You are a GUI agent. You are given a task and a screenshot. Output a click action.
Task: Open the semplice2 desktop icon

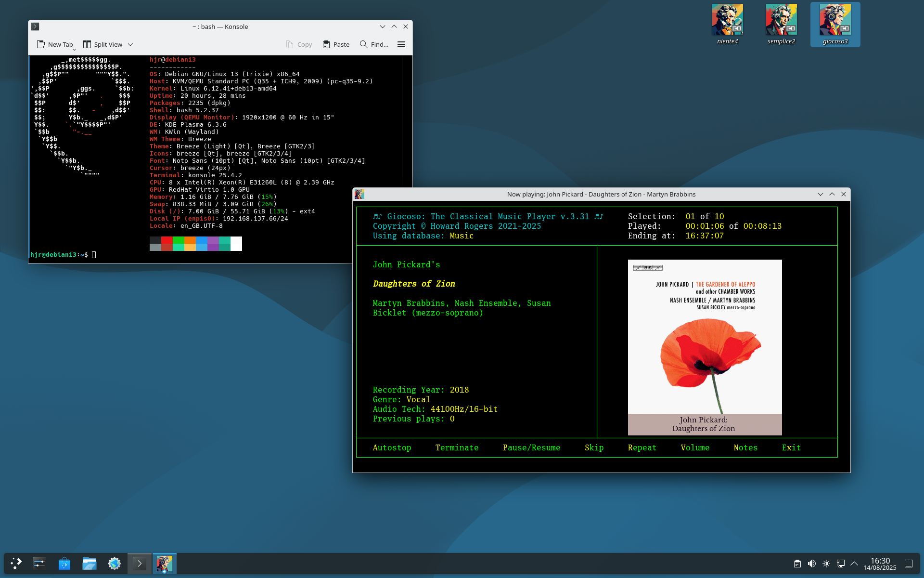click(781, 24)
